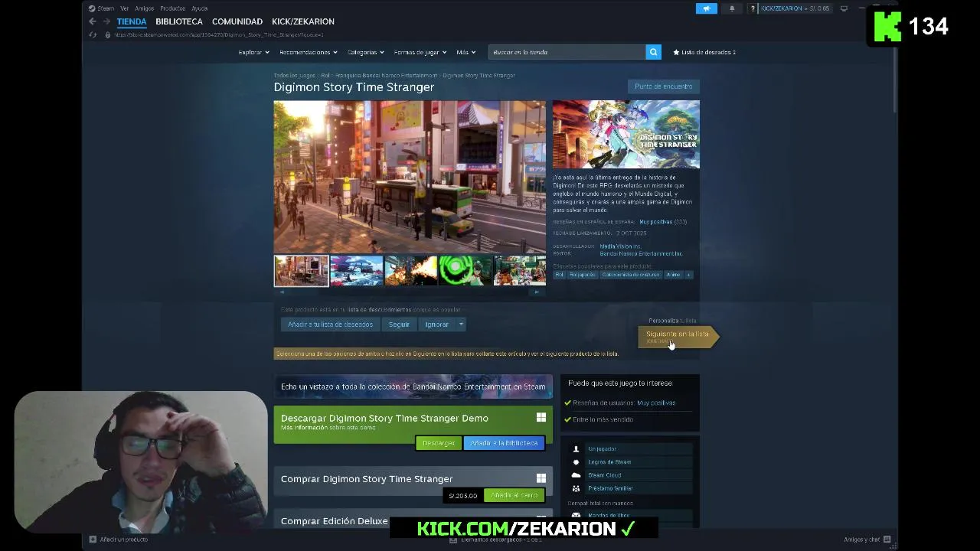Expand the Recomendaciones dropdown
The image size is (980, 551).
(309, 52)
